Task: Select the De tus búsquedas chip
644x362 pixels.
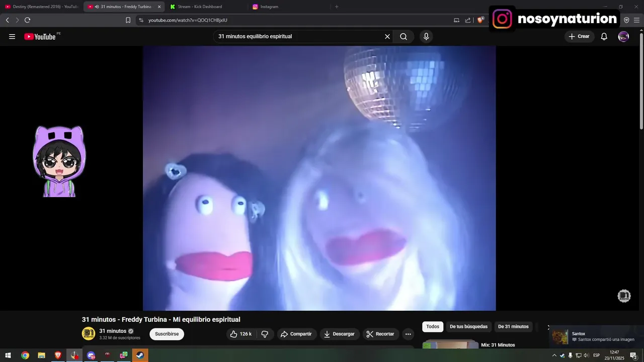Action: (x=468, y=327)
